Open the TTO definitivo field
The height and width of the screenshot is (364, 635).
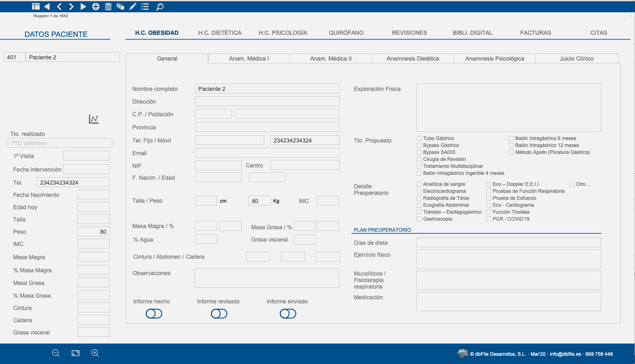[60, 143]
